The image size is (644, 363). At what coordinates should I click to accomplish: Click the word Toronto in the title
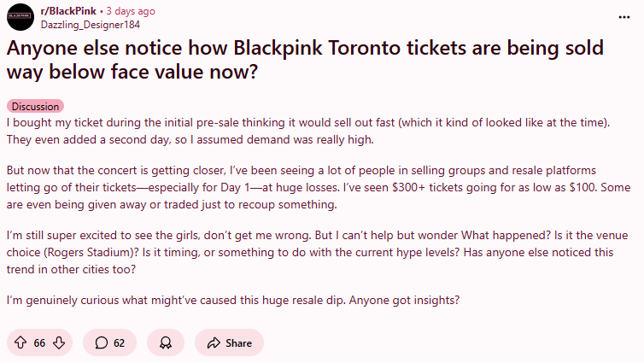click(364, 48)
